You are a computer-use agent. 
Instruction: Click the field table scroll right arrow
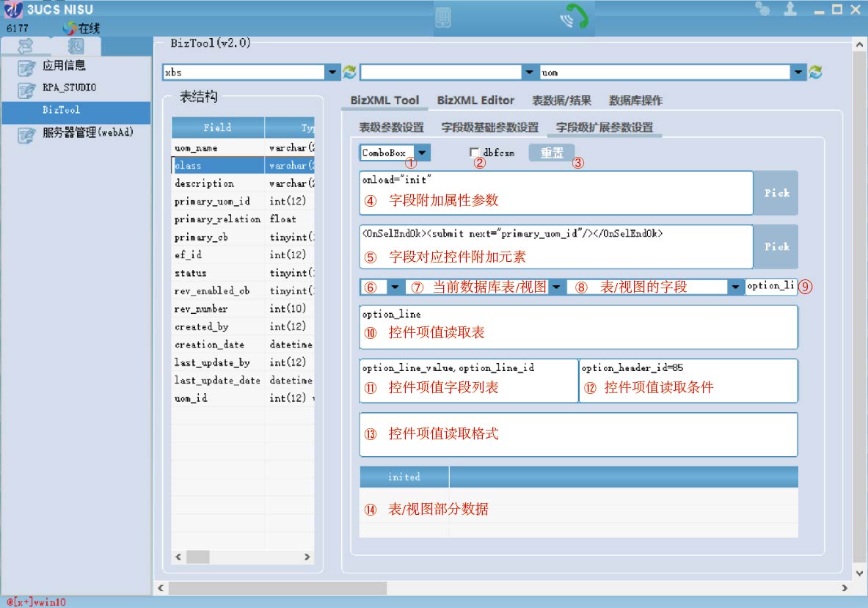pos(307,557)
